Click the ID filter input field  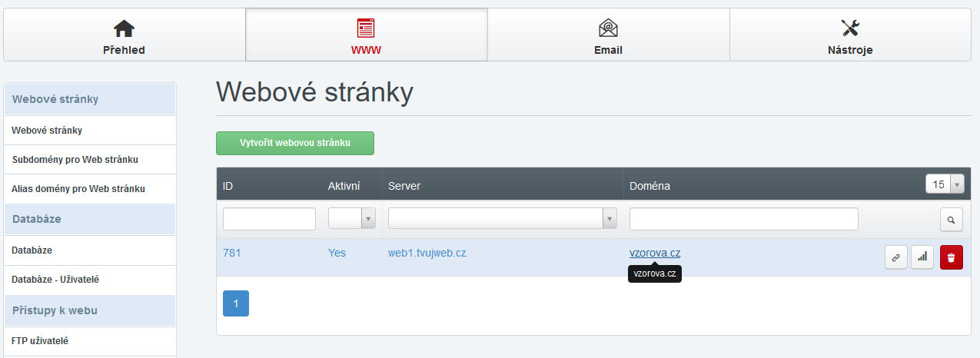pos(269,219)
